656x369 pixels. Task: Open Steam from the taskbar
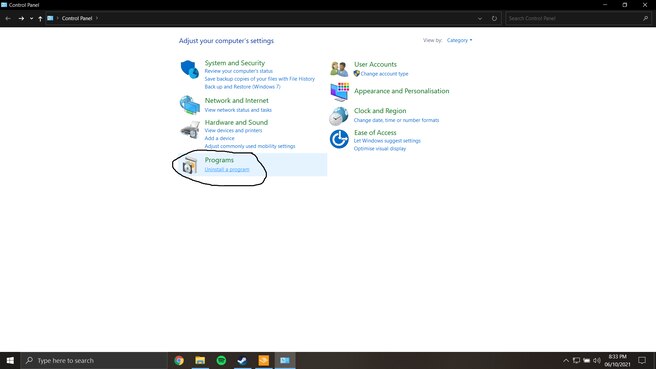click(242, 361)
